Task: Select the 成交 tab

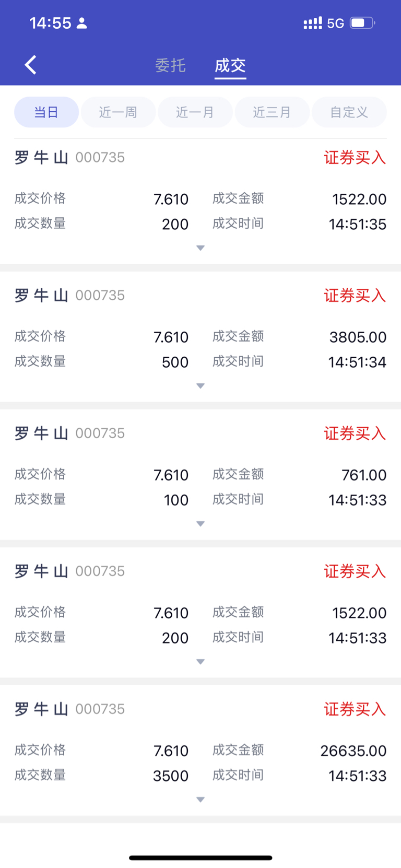Action: [x=230, y=66]
